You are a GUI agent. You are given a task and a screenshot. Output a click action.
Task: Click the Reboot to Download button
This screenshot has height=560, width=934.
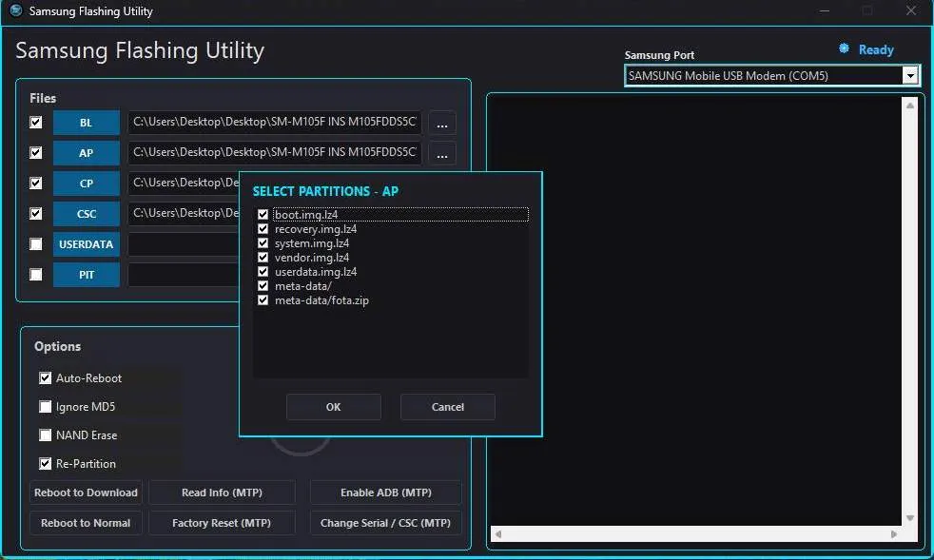coord(86,492)
